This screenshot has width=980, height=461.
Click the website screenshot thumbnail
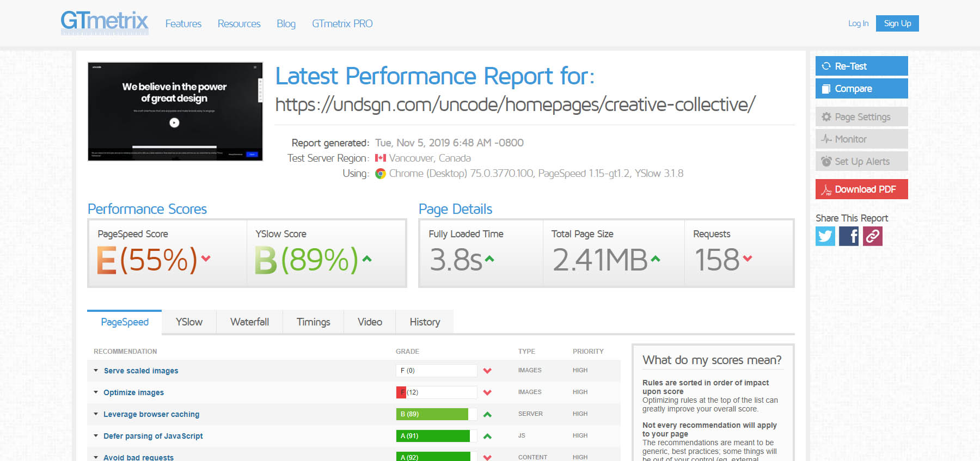coord(175,111)
